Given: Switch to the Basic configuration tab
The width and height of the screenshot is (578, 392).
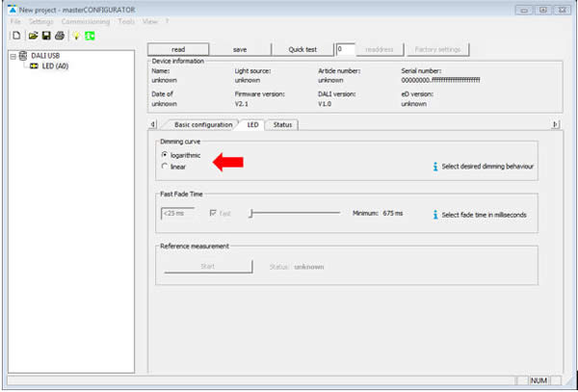Looking at the screenshot, I should pyautogui.click(x=202, y=124).
